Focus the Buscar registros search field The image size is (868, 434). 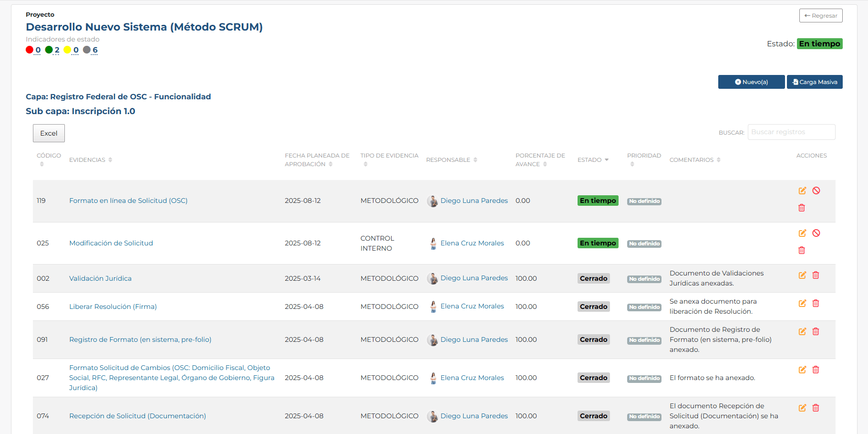(x=791, y=132)
